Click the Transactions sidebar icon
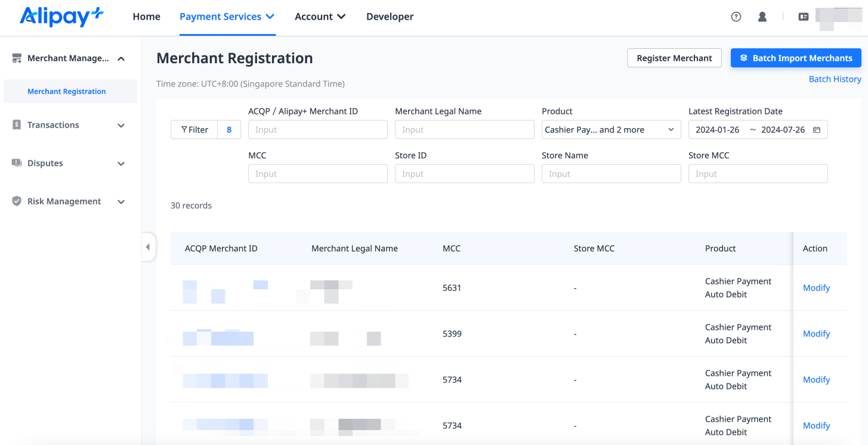 point(17,125)
